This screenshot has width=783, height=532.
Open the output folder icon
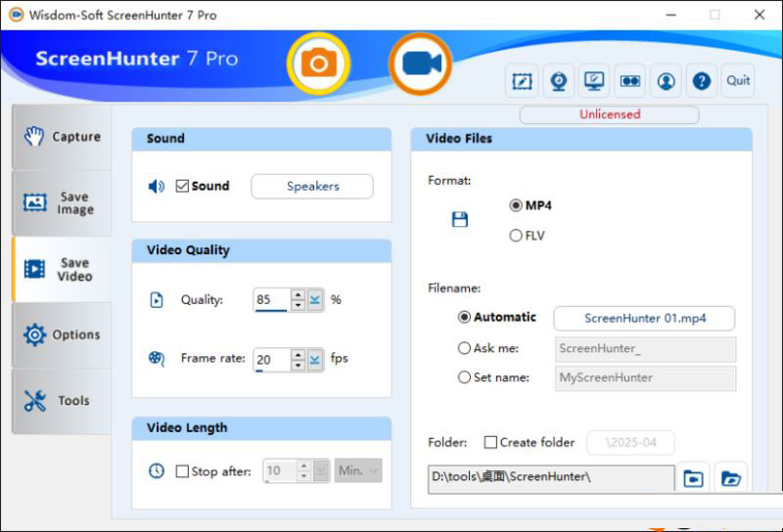[730, 478]
